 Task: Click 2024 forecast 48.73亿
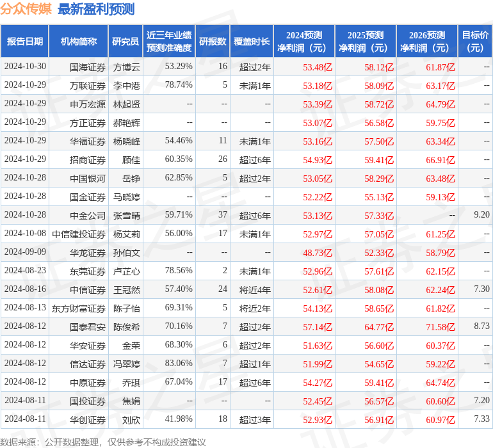point(318,253)
